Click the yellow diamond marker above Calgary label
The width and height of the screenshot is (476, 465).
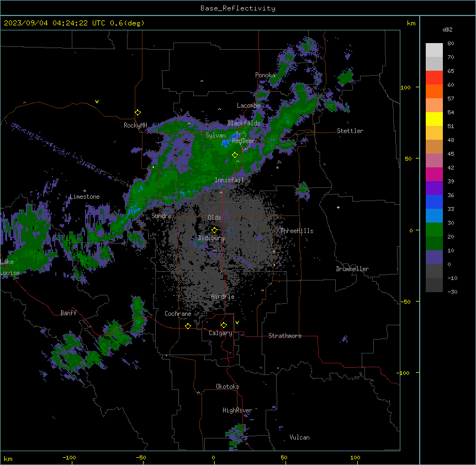(x=224, y=325)
